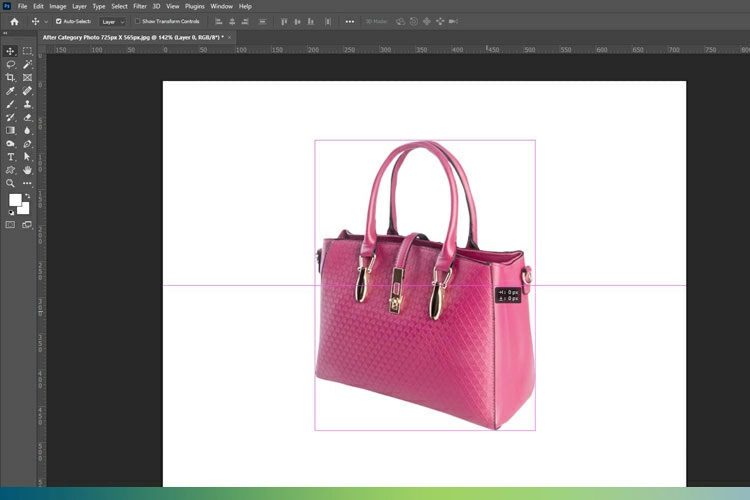Disable the Auto-Select checkbox

58,21
